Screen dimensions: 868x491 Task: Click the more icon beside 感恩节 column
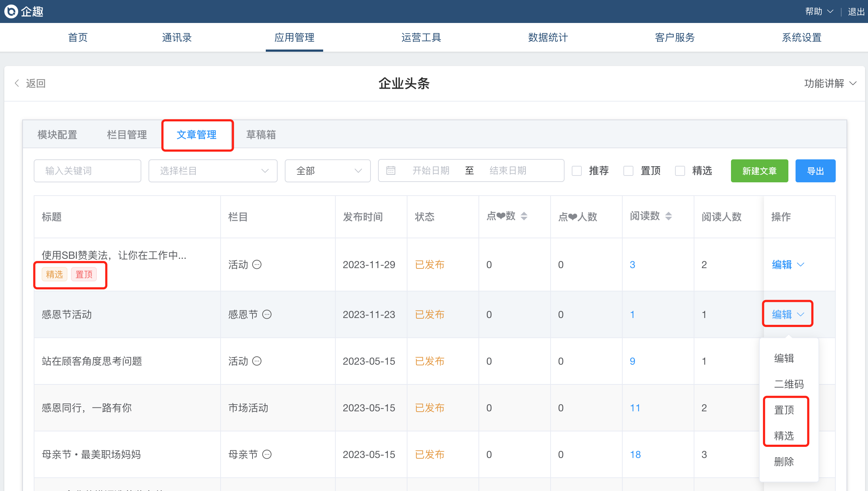[x=267, y=314]
